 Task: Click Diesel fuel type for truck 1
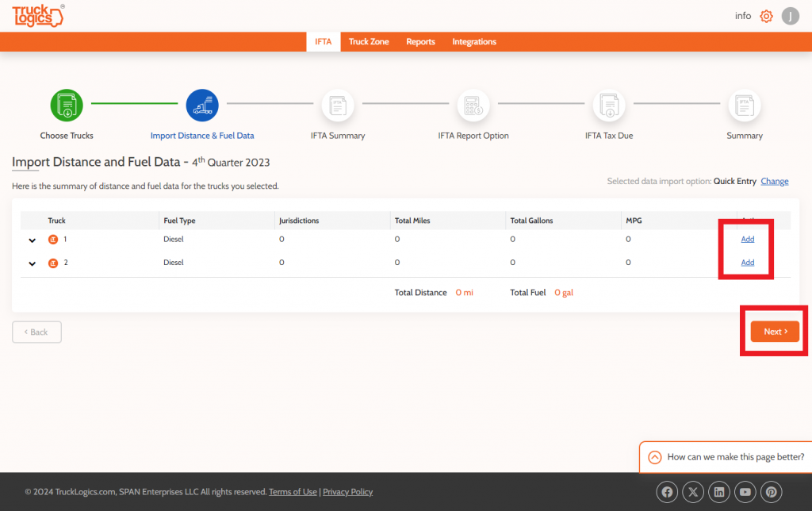tap(174, 239)
